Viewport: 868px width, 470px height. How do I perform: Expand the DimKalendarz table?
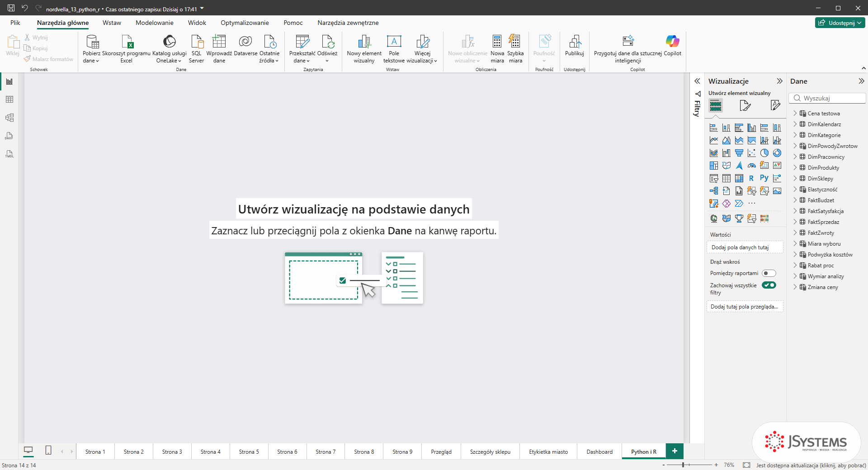pyautogui.click(x=795, y=124)
